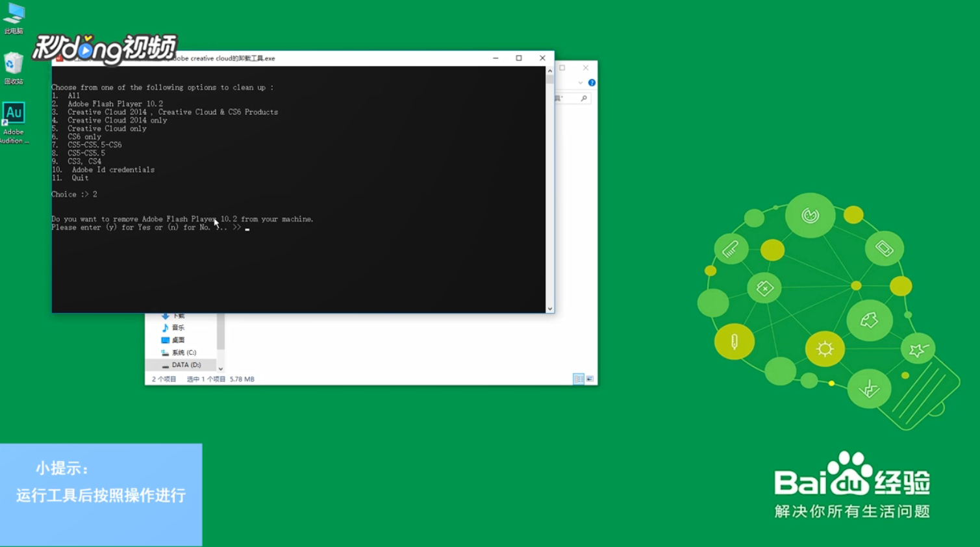Image resolution: width=980 pixels, height=547 pixels.
Task: Click 'Adobe Id credentials' option text
Action: click(113, 170)
